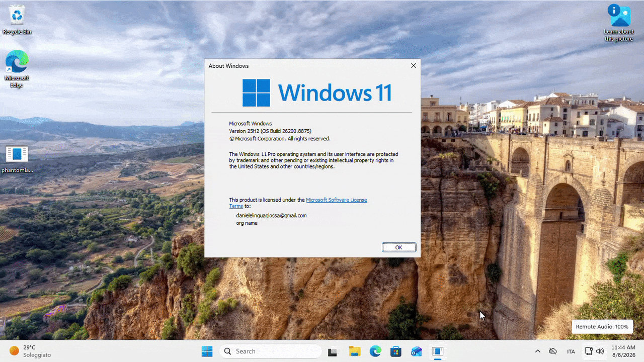
Task: Click the 'Microsoft Windows' label
Action: [250, 123]
